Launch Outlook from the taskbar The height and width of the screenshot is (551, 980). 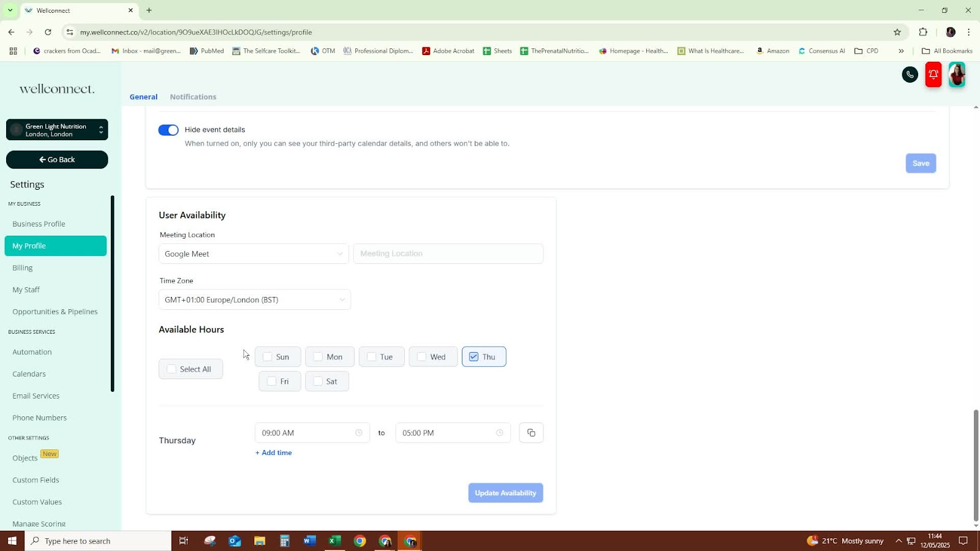(x=235, y=541)
